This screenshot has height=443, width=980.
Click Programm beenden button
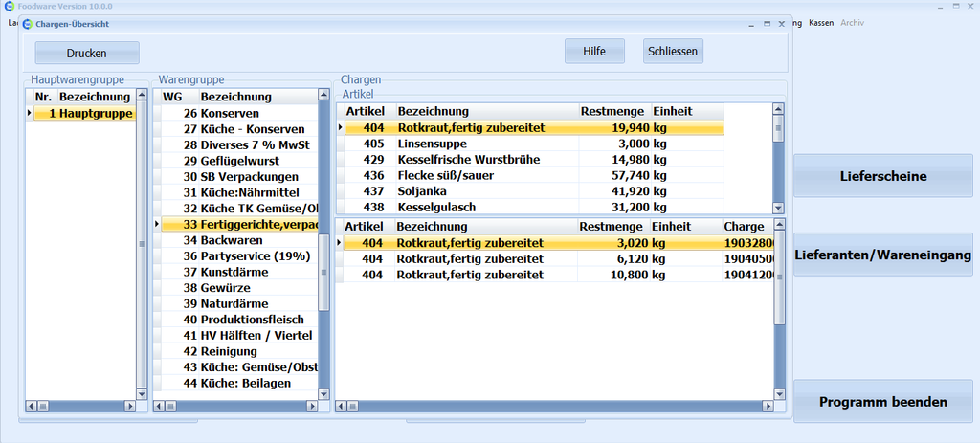pos(883,401)
